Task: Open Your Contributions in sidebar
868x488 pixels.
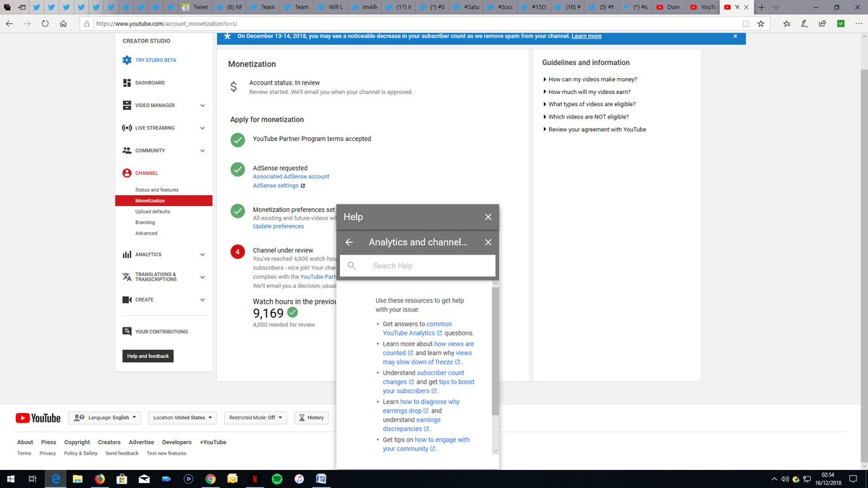Action: (161, 332)
